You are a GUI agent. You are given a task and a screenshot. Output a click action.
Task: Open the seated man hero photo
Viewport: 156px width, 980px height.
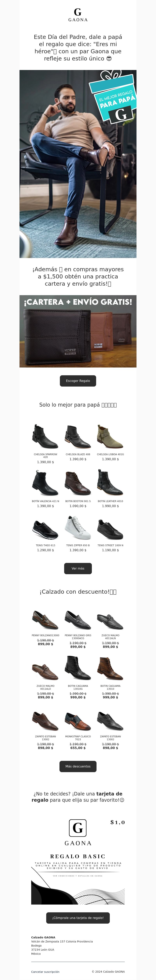click(78, 164)
